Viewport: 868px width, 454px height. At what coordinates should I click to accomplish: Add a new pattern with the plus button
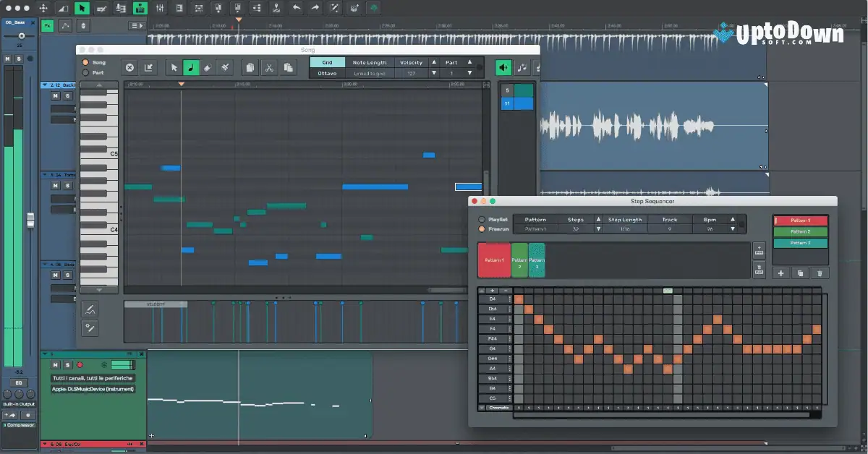pos(780,273)
